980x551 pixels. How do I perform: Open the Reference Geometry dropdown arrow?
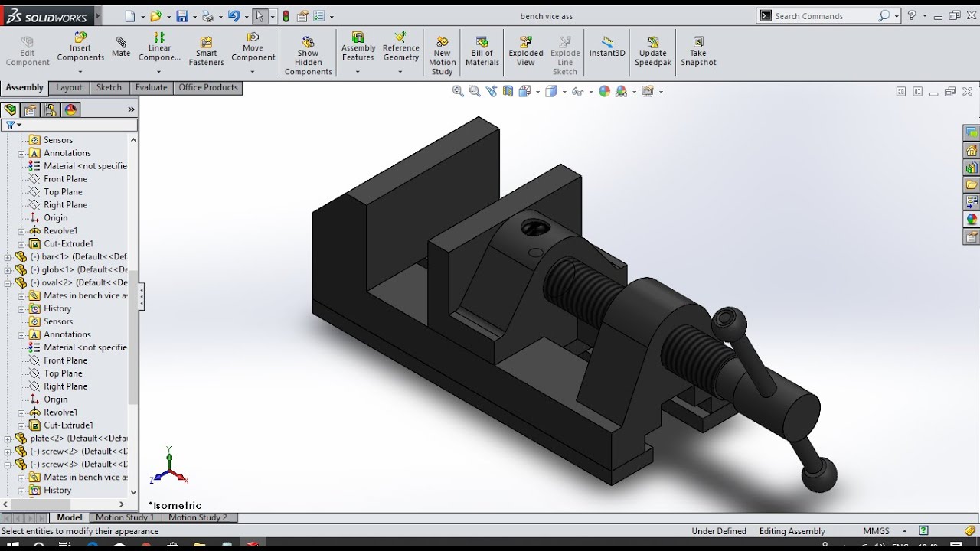pos(400,72)
